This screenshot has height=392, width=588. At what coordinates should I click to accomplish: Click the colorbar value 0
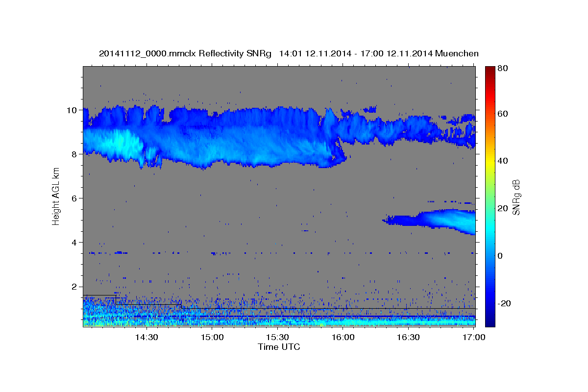pyautogui.click(x=500, y=256)
